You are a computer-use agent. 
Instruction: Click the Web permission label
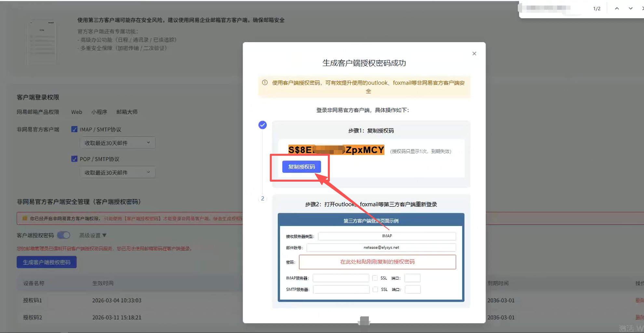coord(77,112)
